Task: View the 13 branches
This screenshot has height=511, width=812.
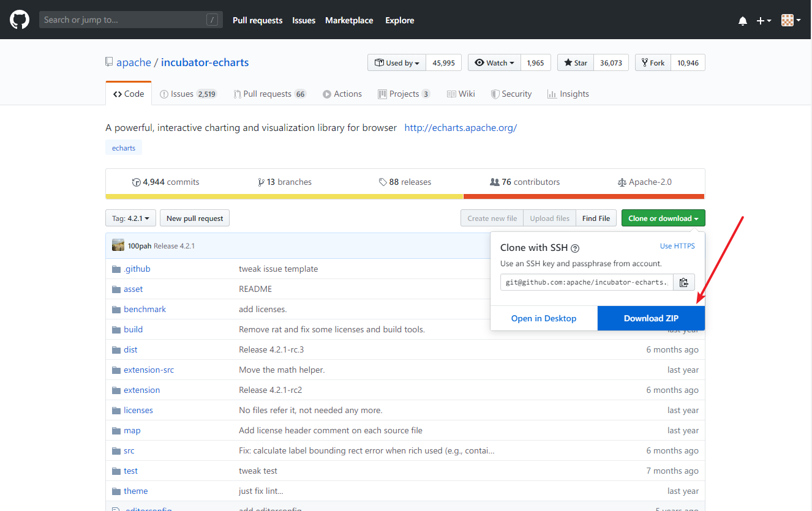Action: 285,182
